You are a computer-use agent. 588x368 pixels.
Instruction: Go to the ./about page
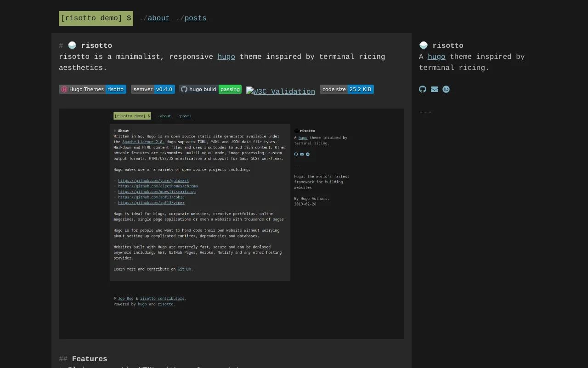[158, 18]
